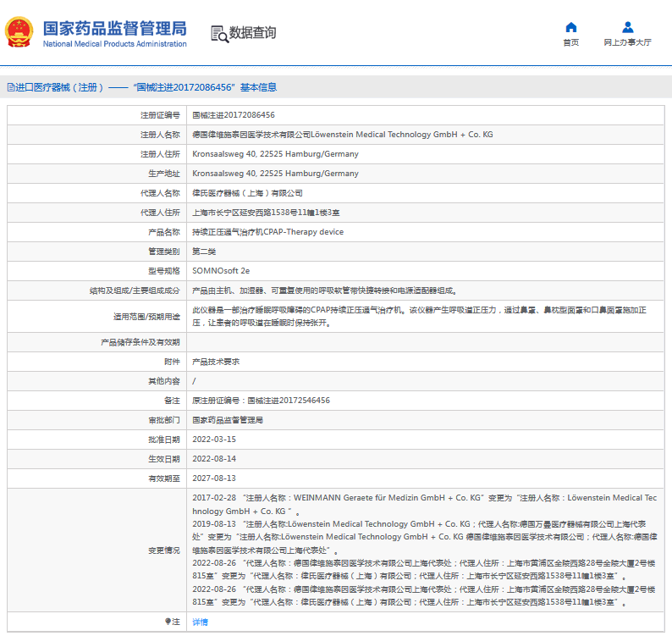Click the 有效期至 row label
This screenshot has width=672, height=636.
163,478
